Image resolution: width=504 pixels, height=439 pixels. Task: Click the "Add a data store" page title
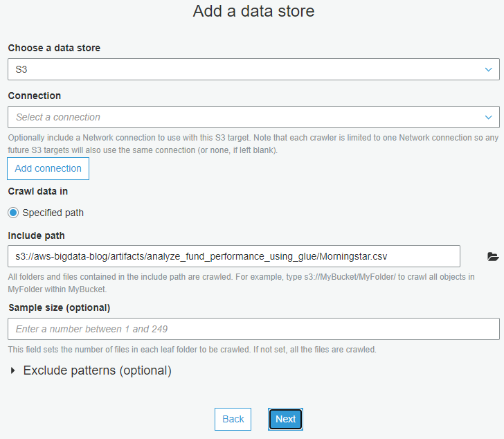[x=253, y=11]
